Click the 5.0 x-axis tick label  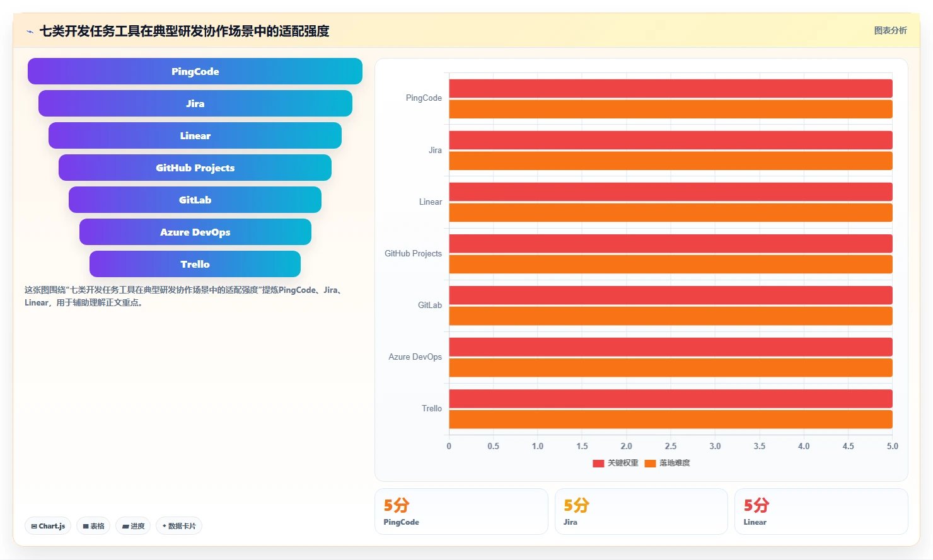893,446
